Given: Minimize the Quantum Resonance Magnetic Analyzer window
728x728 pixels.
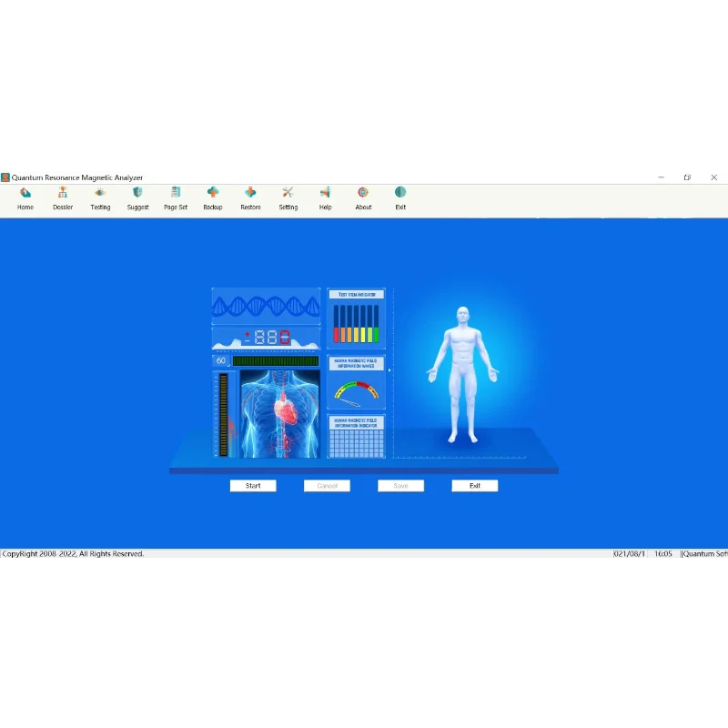Looking at the screenshot, I should coord(661,177).
